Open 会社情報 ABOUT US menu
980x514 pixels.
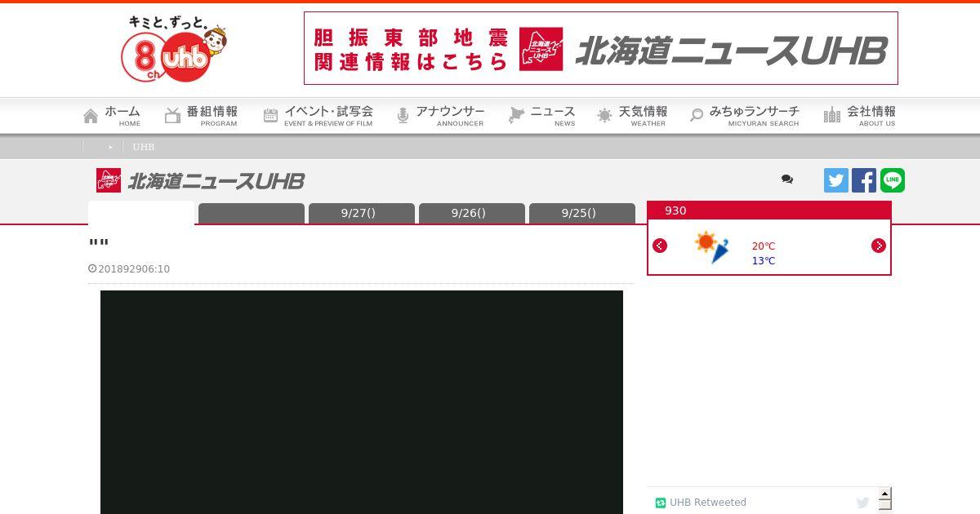click(859, 116)
